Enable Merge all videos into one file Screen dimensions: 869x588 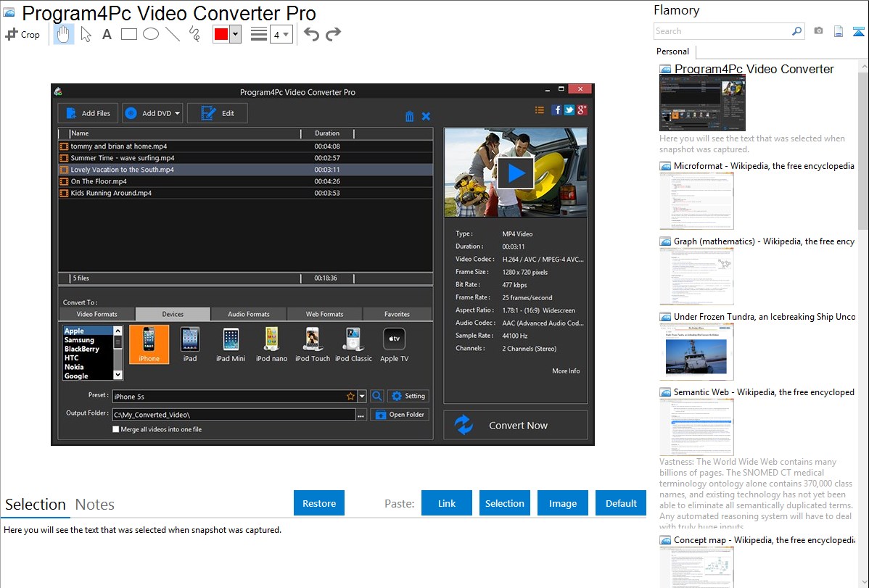click(x=116, y=429)
